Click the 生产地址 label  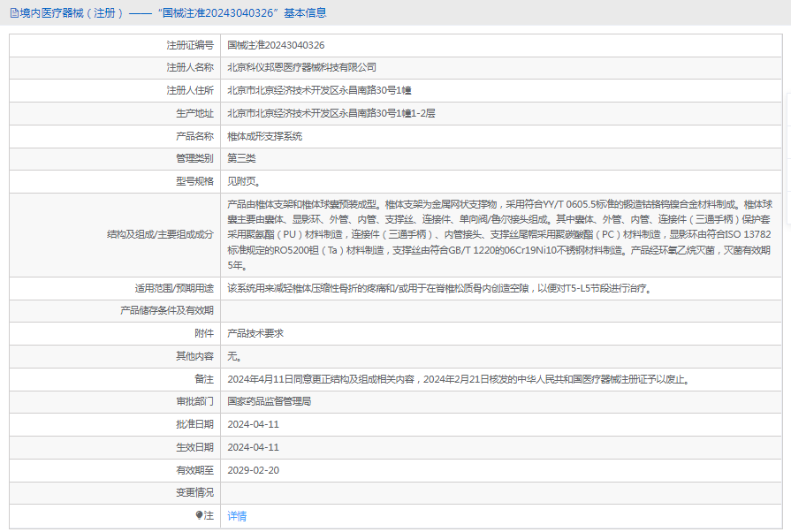(194, 113)
